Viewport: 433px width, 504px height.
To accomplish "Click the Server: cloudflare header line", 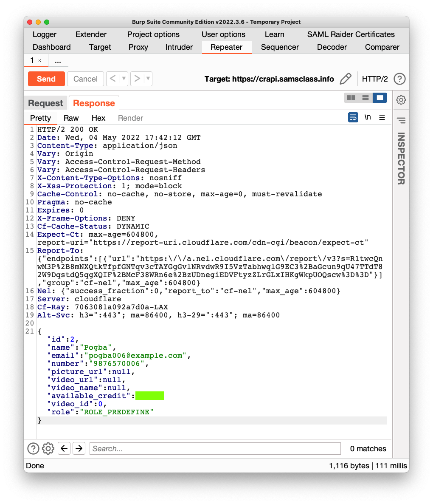I will pos(79,299).
